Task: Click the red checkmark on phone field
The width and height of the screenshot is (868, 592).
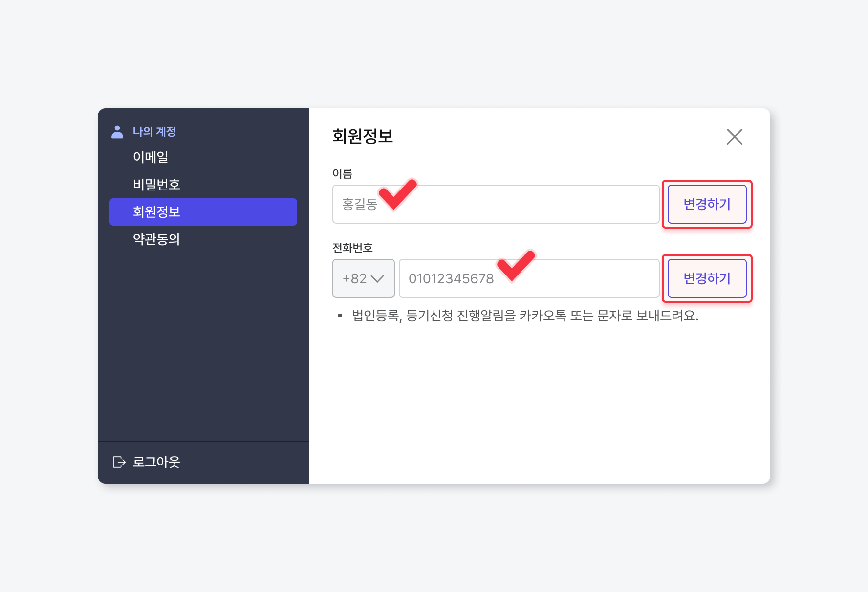Action: pos(515,265)
